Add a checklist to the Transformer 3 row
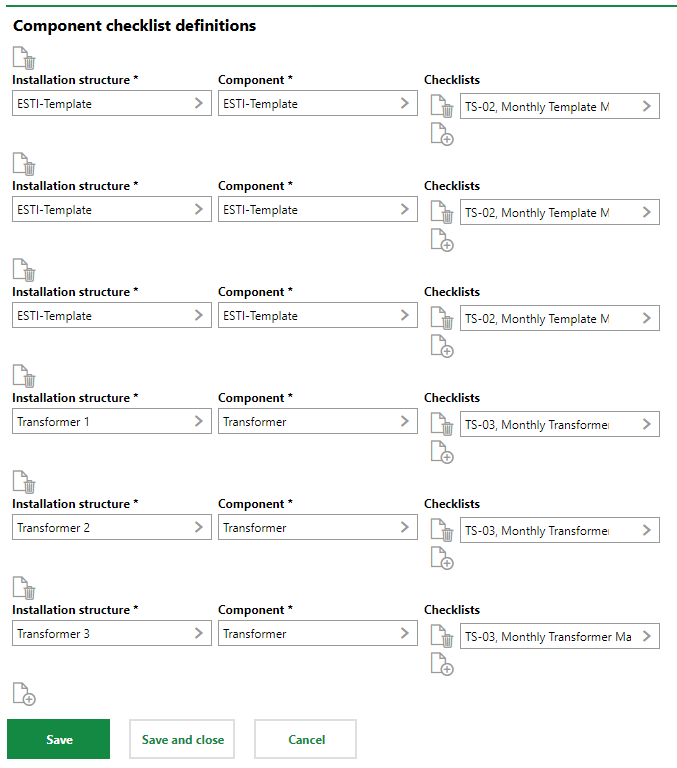The height and width of the screenshot is (768, 677). [x=442, y=664]
